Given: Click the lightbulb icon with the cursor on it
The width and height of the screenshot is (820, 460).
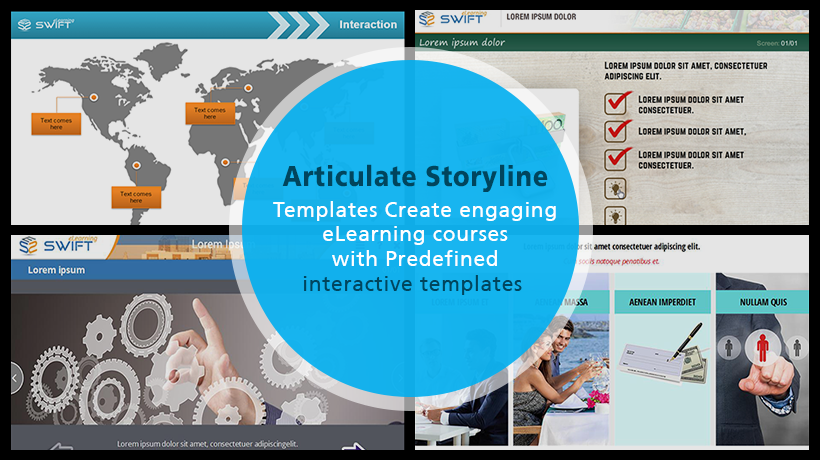Looking at the screenshot, I should point(615,188).
